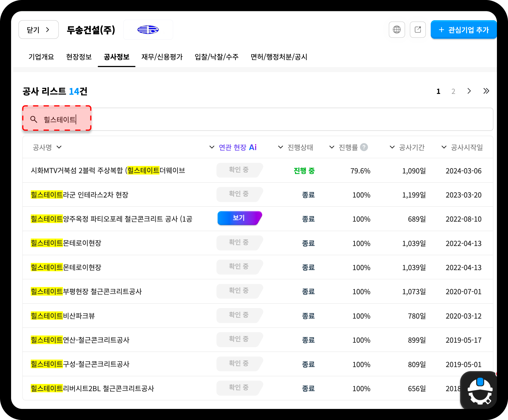Click the 2020-07-01 start date
This screenshot has height=420, width=508.
tap(463, 292)
